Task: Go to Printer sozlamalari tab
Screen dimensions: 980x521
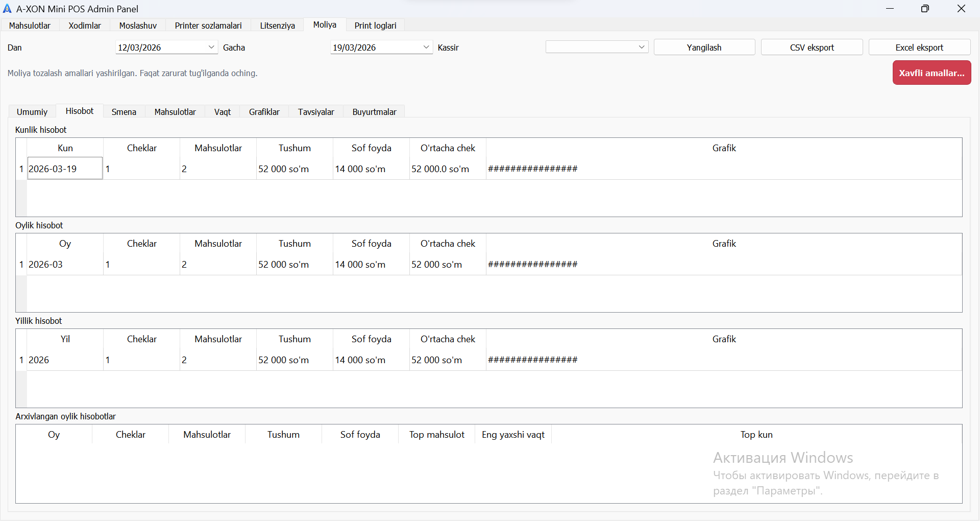Action: coord(208,26)
